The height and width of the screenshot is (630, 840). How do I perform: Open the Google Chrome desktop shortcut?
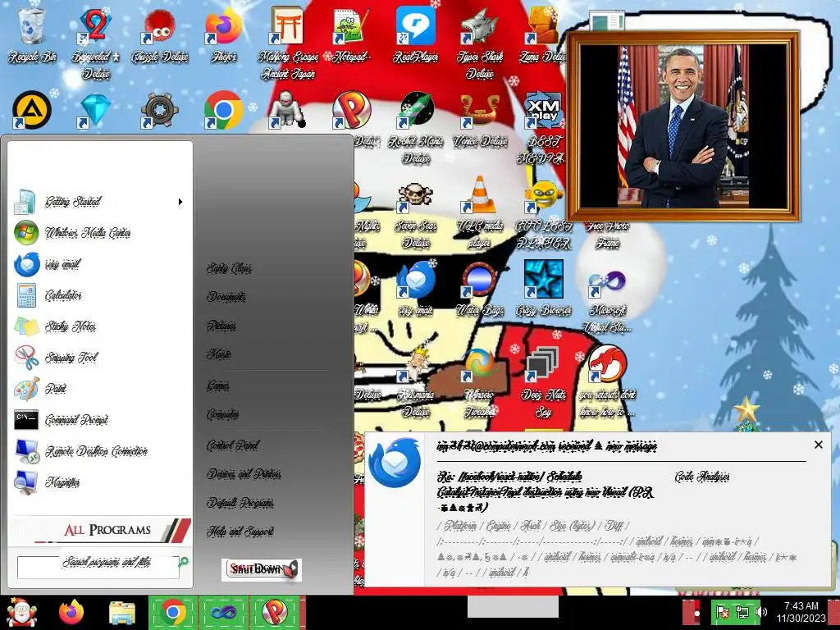pos(223,110)
